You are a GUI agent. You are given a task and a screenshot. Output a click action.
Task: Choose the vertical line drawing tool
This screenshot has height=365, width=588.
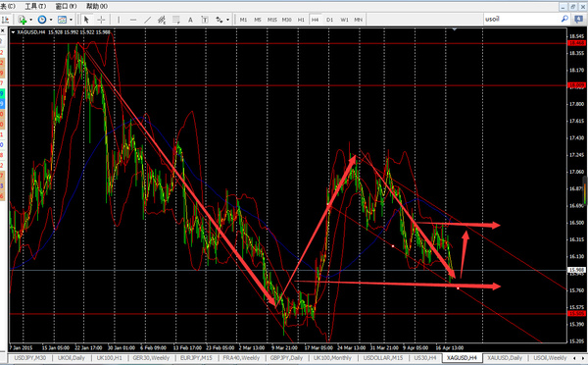point(119,20)
